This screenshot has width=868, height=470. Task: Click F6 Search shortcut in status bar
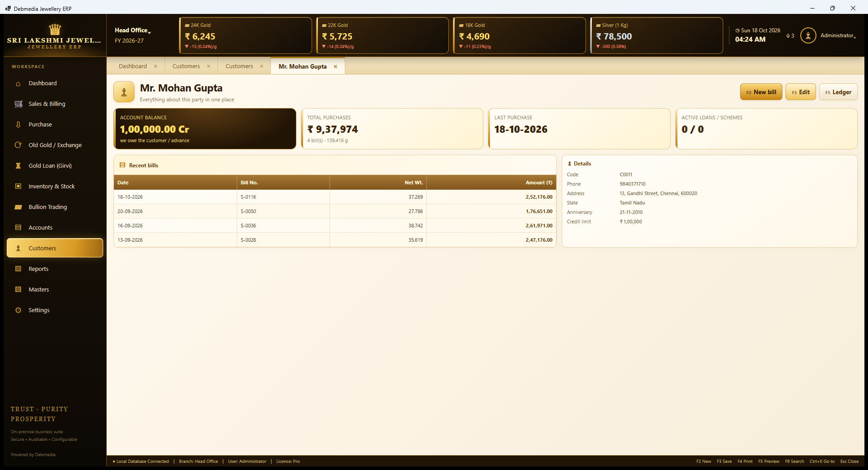click(x=794, y=461)
